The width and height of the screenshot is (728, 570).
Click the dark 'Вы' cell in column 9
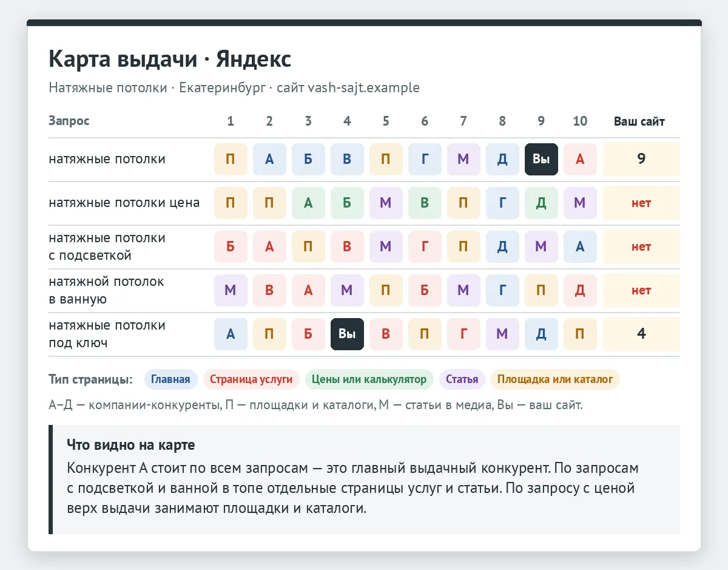pyautogui.click(x=541, y=160)
